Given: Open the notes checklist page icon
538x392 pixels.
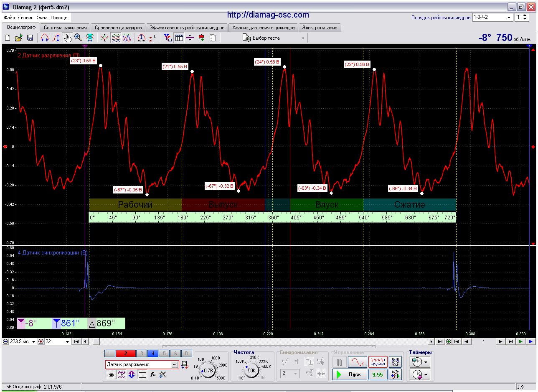Looking at the screenshot, I should 213,38.
